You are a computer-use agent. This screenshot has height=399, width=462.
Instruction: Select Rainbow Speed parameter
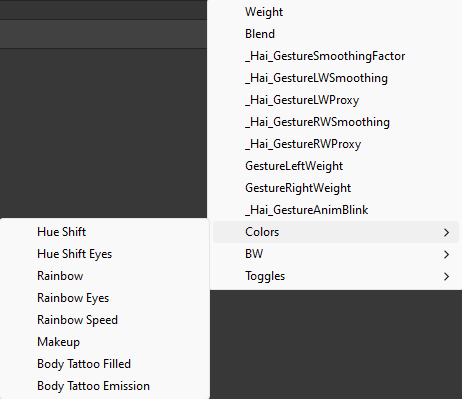coord(105,320)
